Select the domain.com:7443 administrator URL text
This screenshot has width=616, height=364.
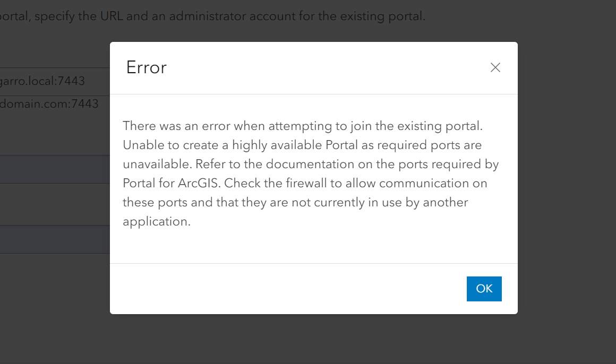click(x=50, y=103)
